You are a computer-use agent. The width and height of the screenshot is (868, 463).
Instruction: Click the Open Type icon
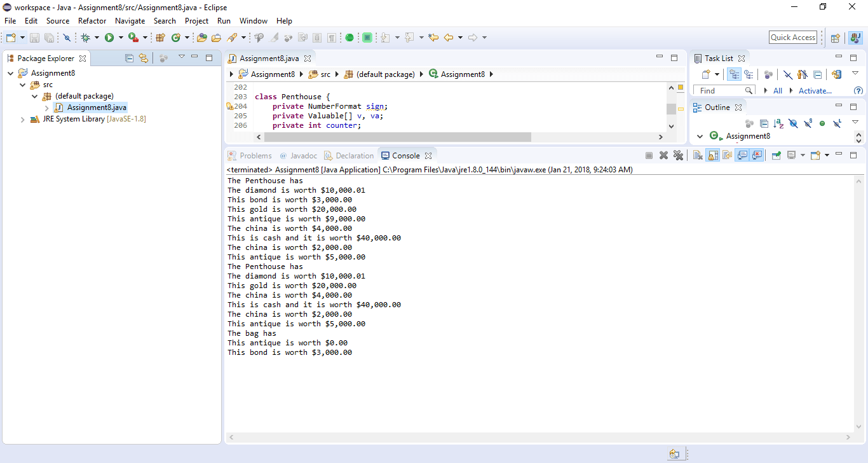(x=202, y=38)
